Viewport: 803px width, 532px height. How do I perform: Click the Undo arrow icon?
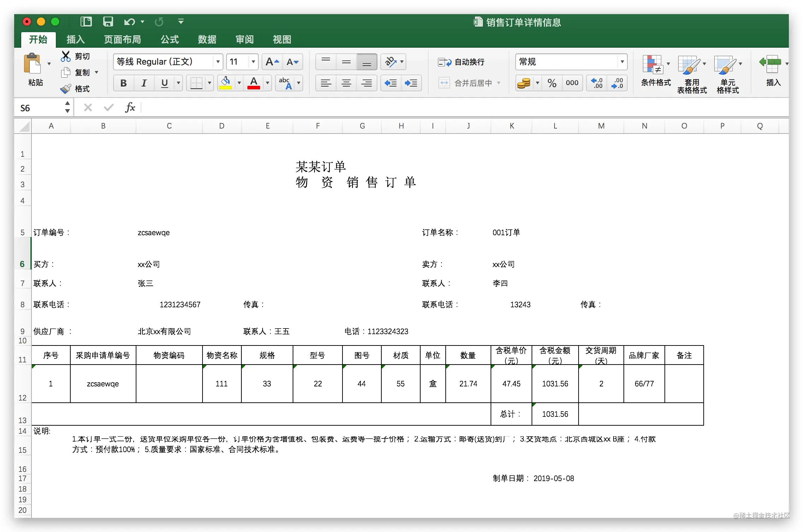[x=129, y=22]
